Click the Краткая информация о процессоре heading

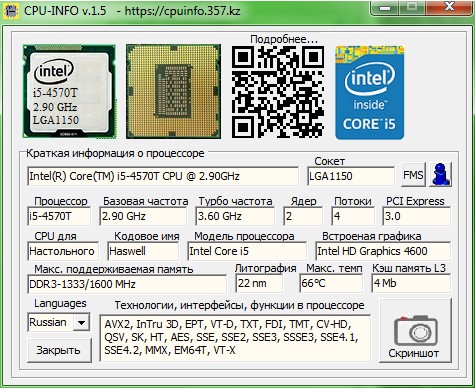(115, 153)
